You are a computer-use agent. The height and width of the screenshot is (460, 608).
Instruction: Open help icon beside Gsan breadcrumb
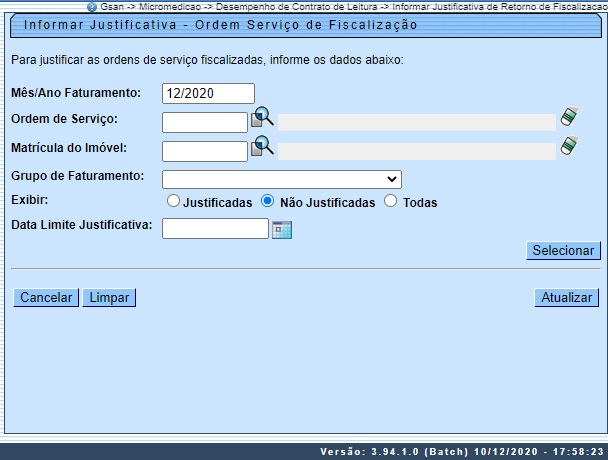[92, 7]
